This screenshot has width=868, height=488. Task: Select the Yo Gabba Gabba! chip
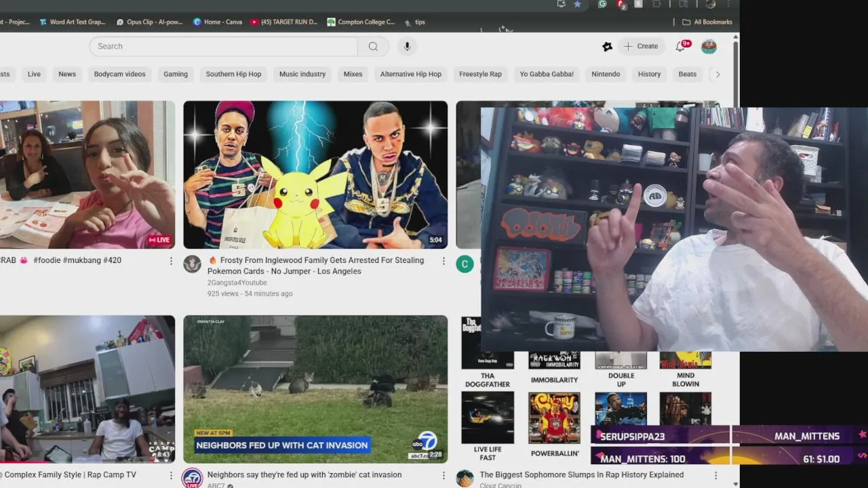[547, 75]
